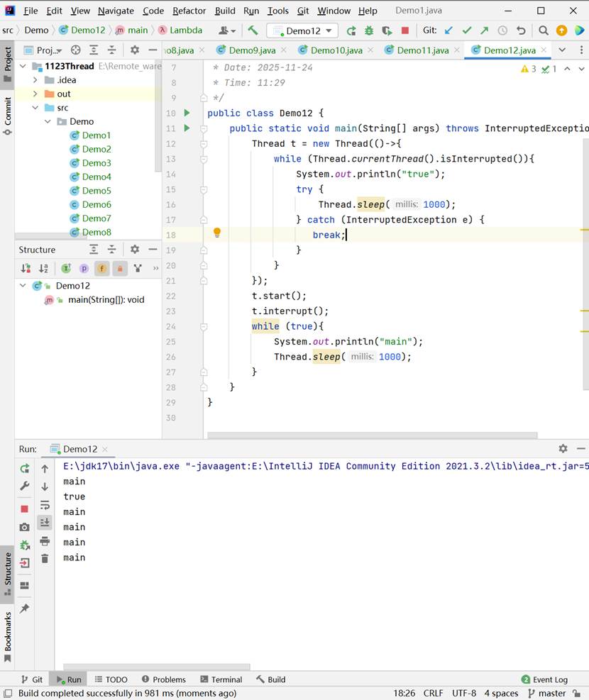Viewport: 589px width, 700px height.
Task: Collapse Demo12 node in Structure tree
Action: 23,286
